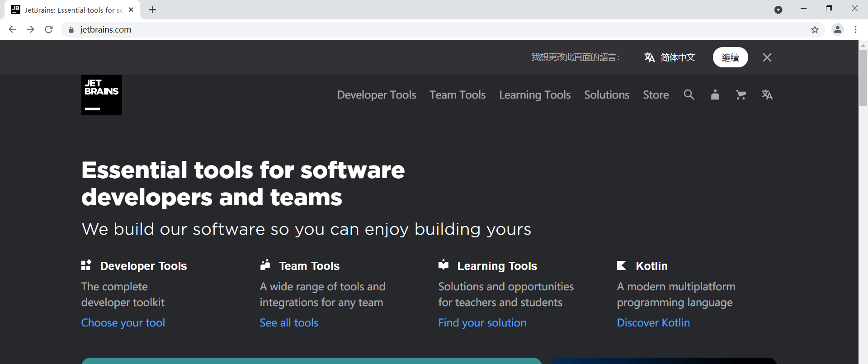Go forward in browser history
868x364 pixels.
click(30, 29)
